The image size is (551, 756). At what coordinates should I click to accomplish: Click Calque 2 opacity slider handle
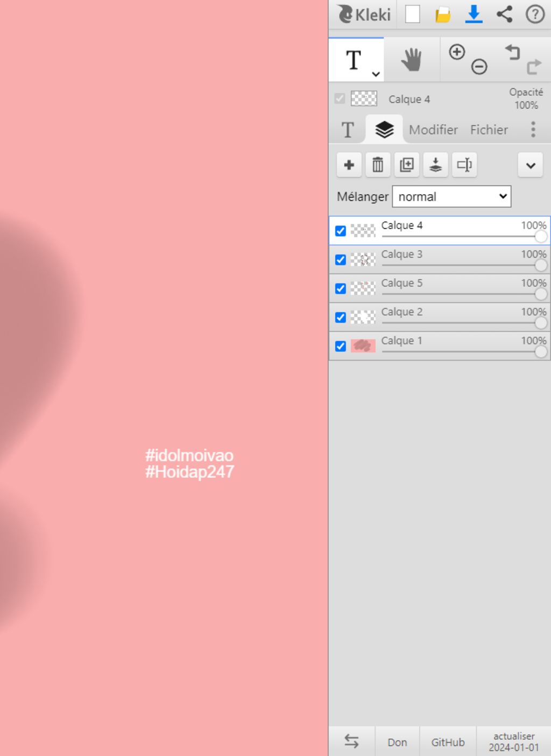coord(541,323)
